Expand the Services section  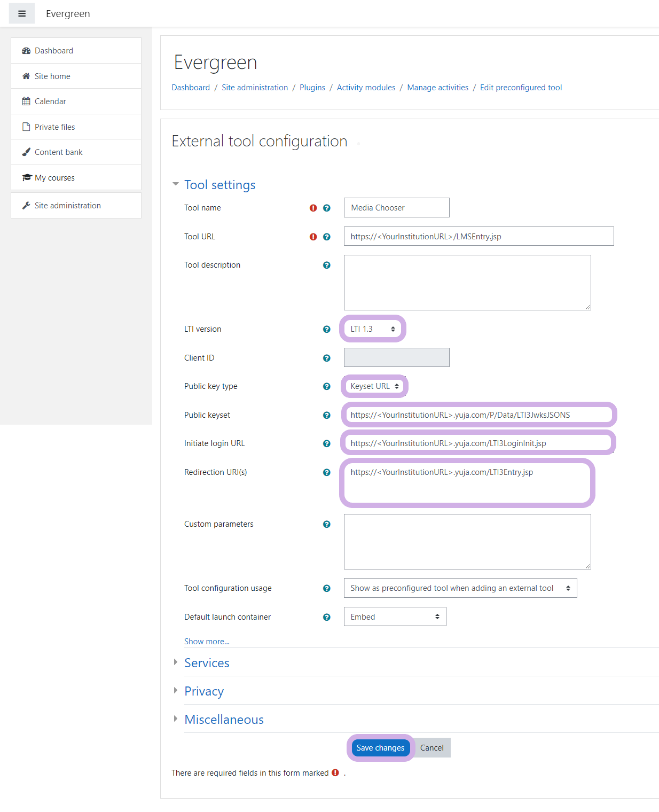tap(207, 663)
